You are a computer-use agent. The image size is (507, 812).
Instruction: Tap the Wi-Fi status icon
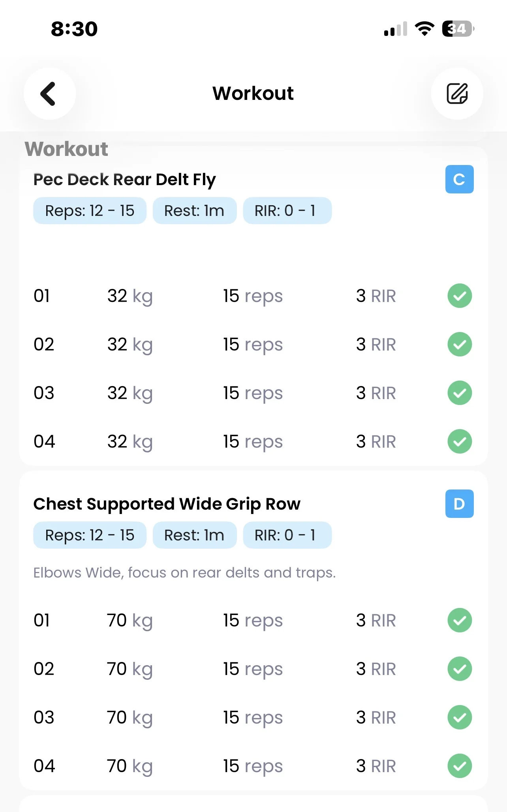click(424, 29)
